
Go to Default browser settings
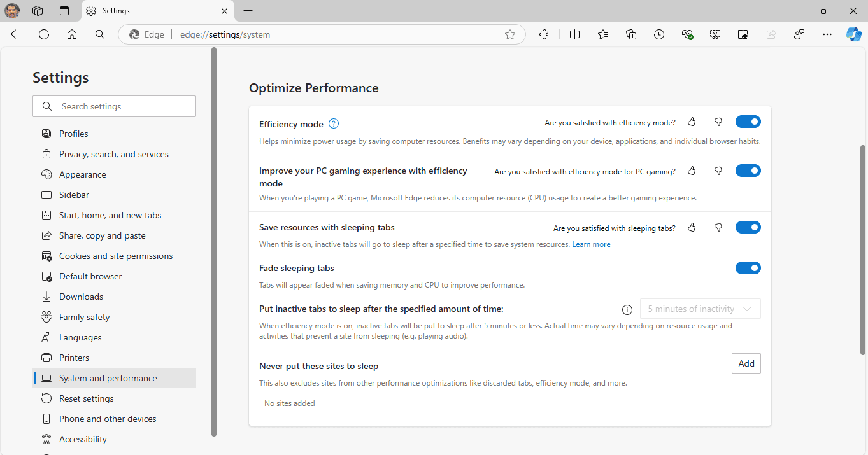tap(114, 276)
